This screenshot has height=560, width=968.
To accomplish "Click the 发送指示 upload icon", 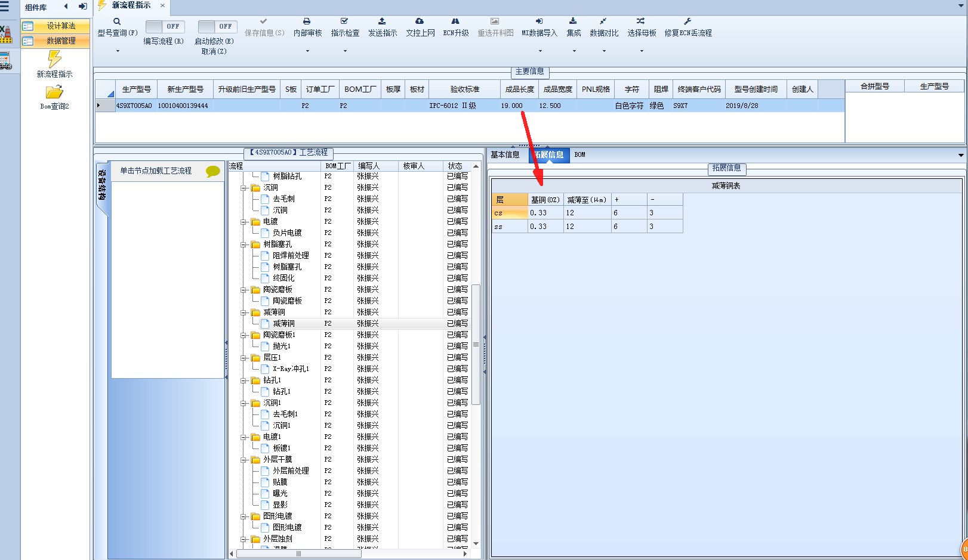I will 382,21.
